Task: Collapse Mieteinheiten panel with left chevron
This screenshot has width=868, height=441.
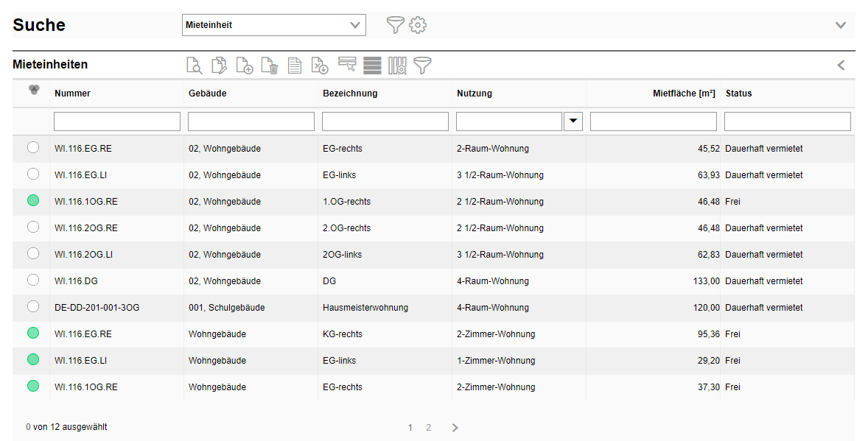Action: point(841,65)
